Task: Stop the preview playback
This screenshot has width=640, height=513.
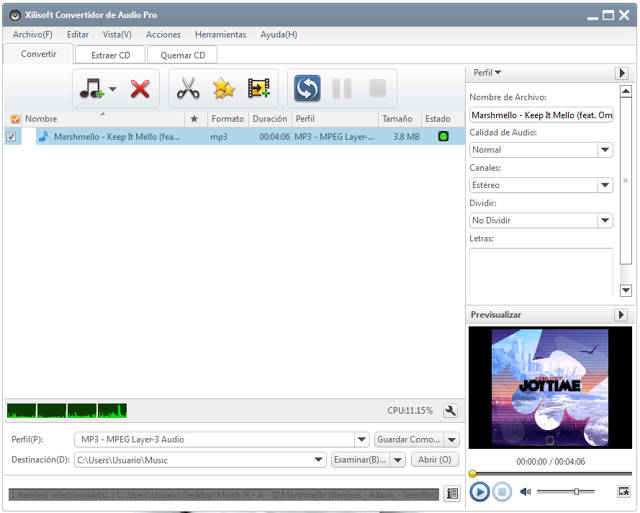Action: [x=502, y=492]
